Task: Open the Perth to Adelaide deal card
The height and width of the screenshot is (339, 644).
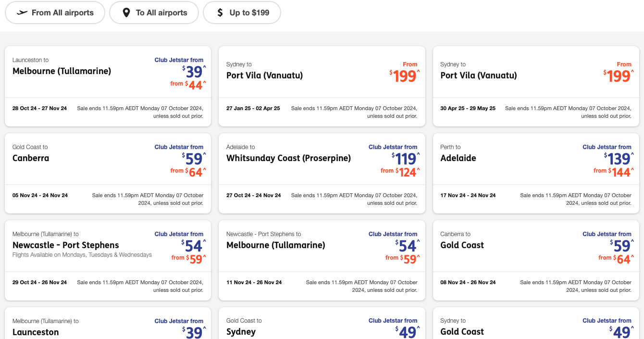Action: click(x=536, y=173)
